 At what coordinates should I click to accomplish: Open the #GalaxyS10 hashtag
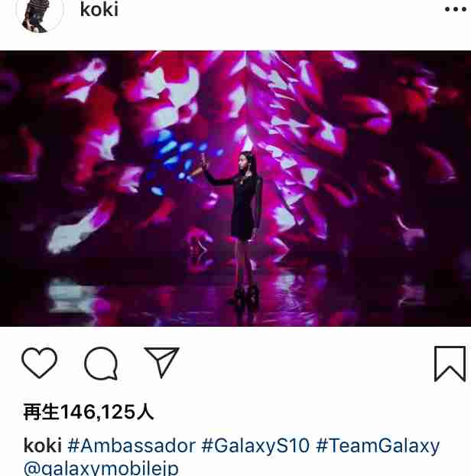pos(255,445)
